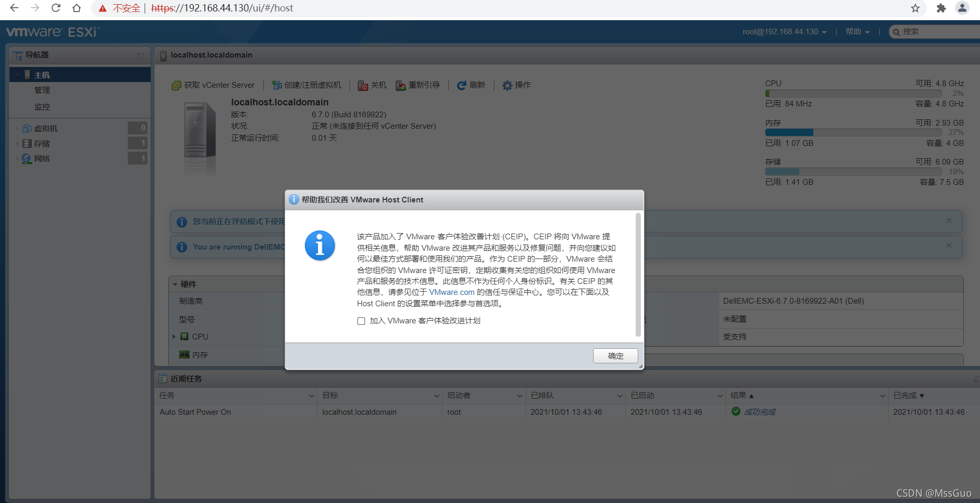Screen dimensions: 980x503
Task: Select the Auto Start Power On task row
Action: pyautogui.click(x=567, y=412)
